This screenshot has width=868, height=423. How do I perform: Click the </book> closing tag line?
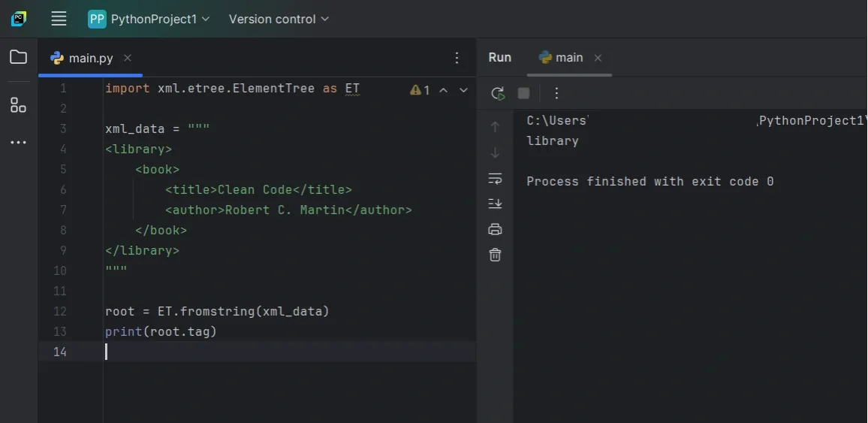[161, 231]
